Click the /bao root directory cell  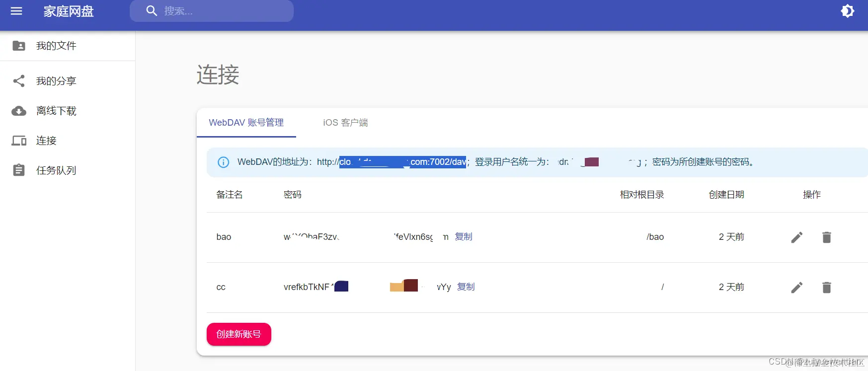click(655, 237)
